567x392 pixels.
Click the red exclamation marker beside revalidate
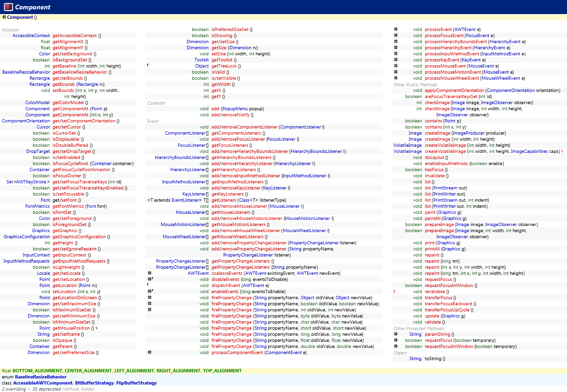pyautogui.click(x=394, y=291)
